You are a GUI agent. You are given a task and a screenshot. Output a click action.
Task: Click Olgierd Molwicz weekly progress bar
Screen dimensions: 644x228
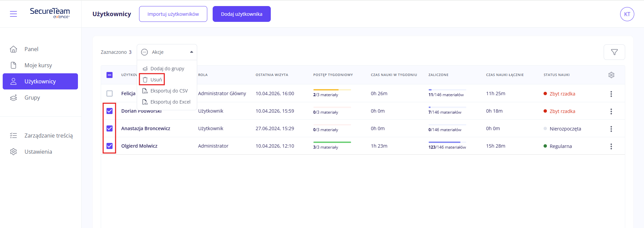[x=332, y=142]
